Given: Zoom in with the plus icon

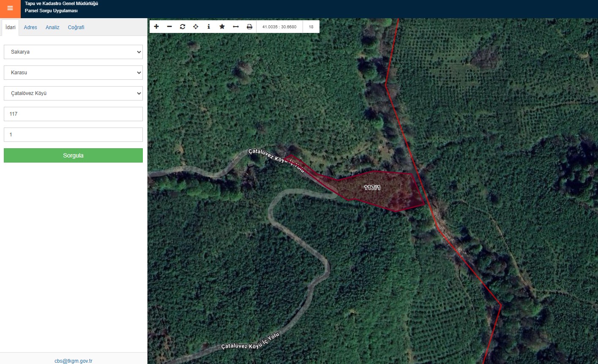Looking at the screenshot, I should coord(156,27).
